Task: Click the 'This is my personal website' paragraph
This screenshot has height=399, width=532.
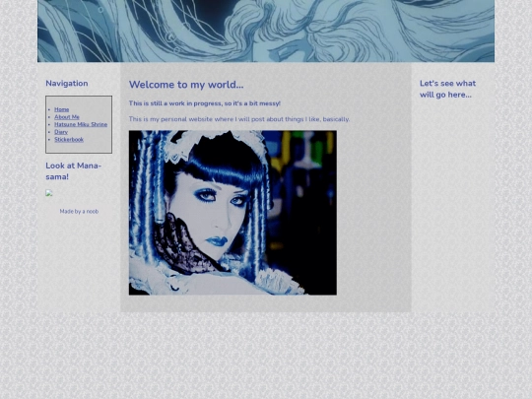Action: coord(239,119)
